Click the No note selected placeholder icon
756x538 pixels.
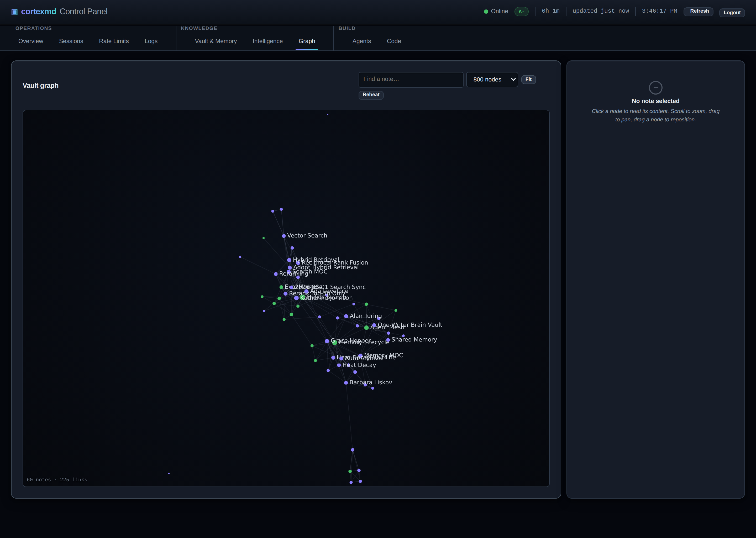(655, 88)
